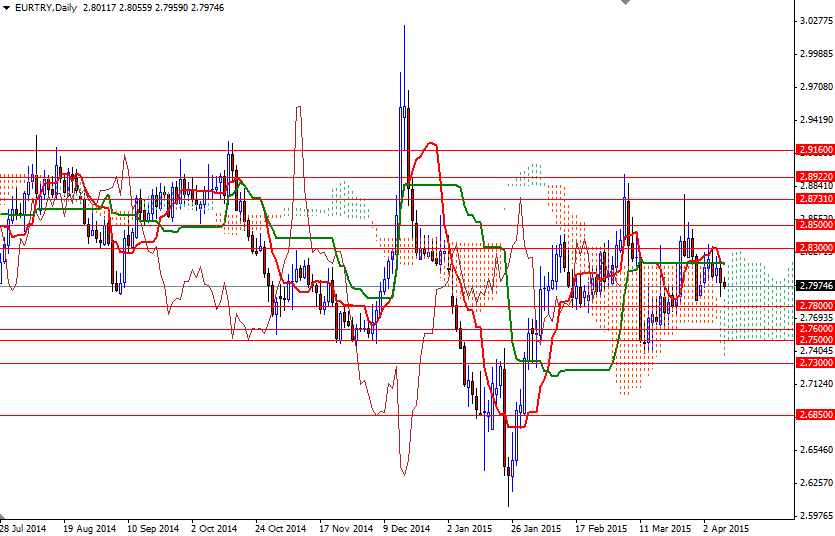This screenshot has height=536, width=835.
Task: Click the 2.62570 price scale value
Action: [816, 483]
